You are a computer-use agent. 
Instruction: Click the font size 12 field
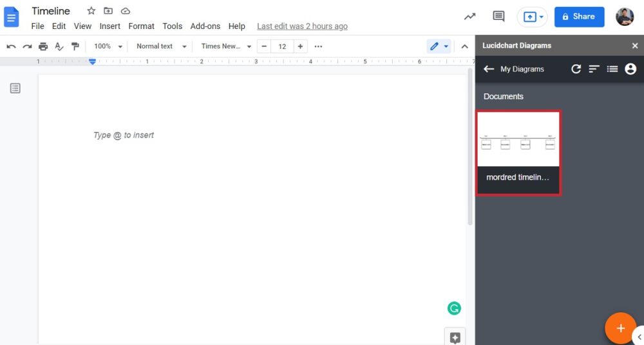282,46
